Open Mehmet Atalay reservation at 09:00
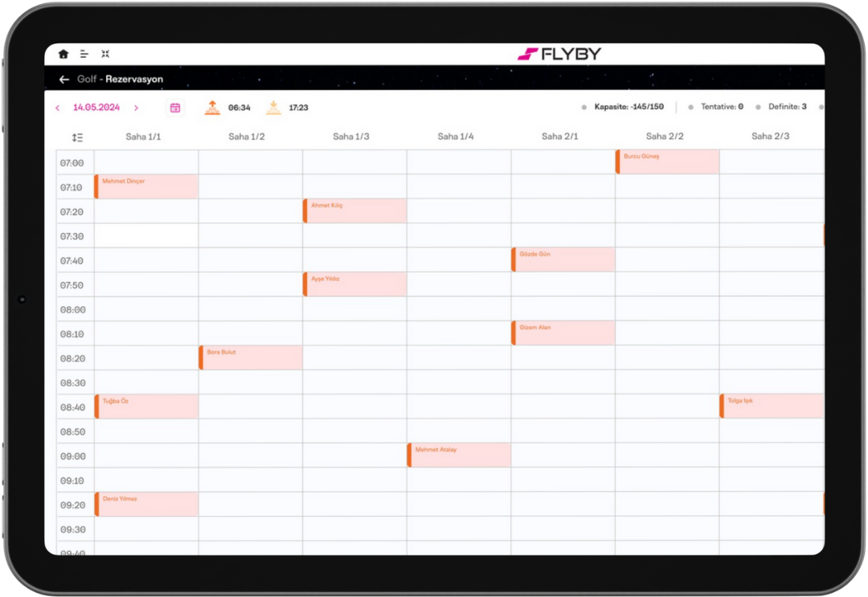This screenshot has width=868, height=597. pyautogui.click(x=459, y=455)
